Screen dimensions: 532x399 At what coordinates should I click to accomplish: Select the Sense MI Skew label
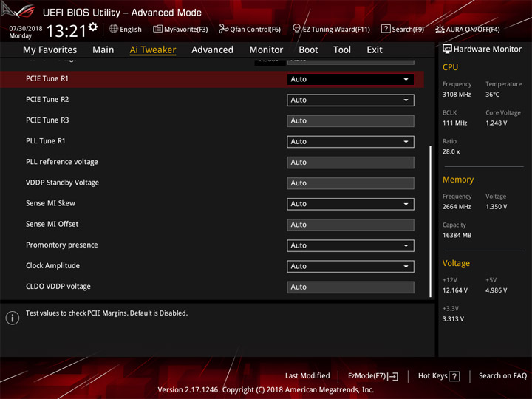point(50,203)
